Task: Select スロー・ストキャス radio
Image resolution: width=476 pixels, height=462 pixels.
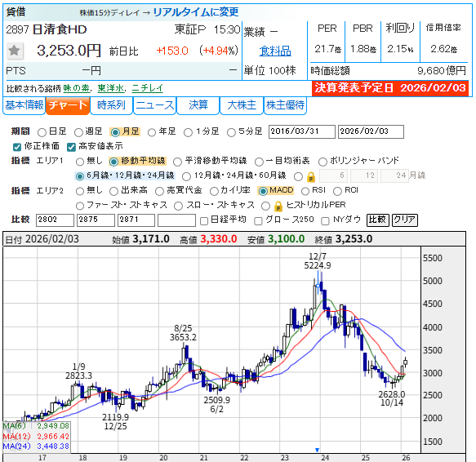Action: [178, 207]
